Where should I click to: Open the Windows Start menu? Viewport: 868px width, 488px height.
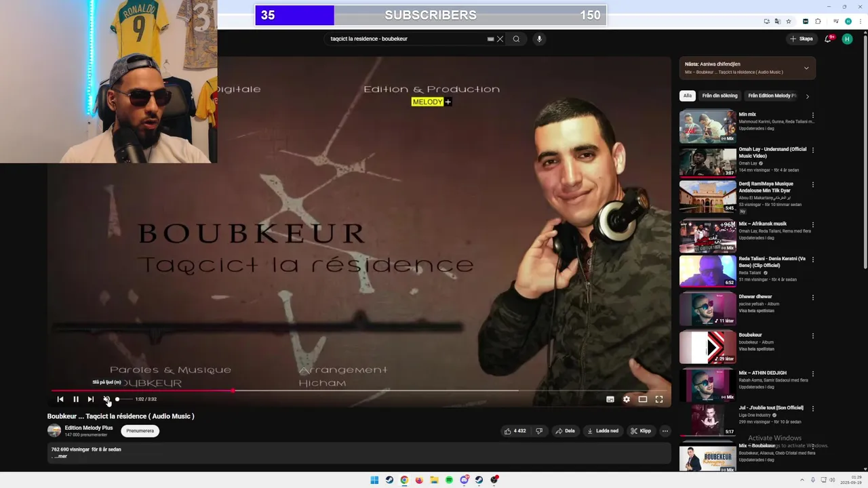374,480
